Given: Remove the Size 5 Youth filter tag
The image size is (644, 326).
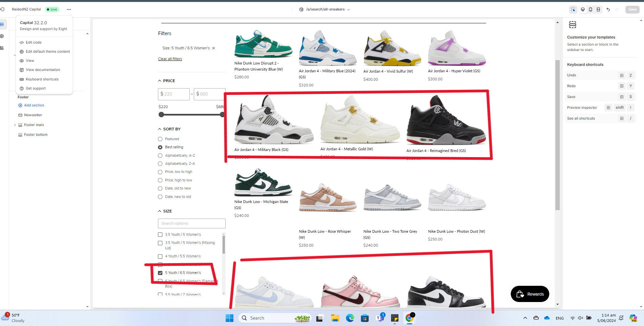Looking at the screenshot, I should pos(213,48).
